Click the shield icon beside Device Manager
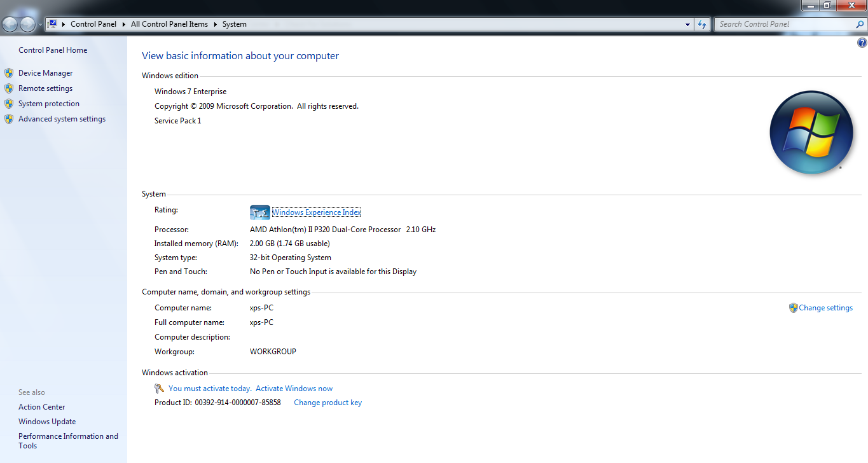The height and width of the screenshot is (463, 868). coord(9,73)
